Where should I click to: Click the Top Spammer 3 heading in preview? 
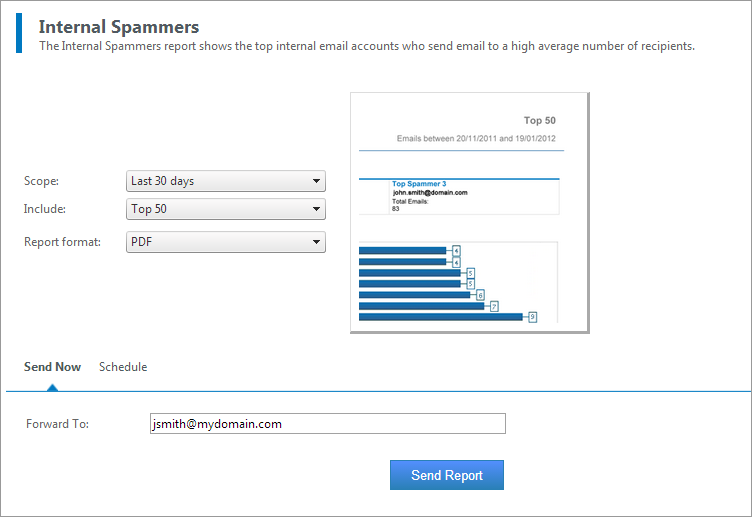(419, 184)
